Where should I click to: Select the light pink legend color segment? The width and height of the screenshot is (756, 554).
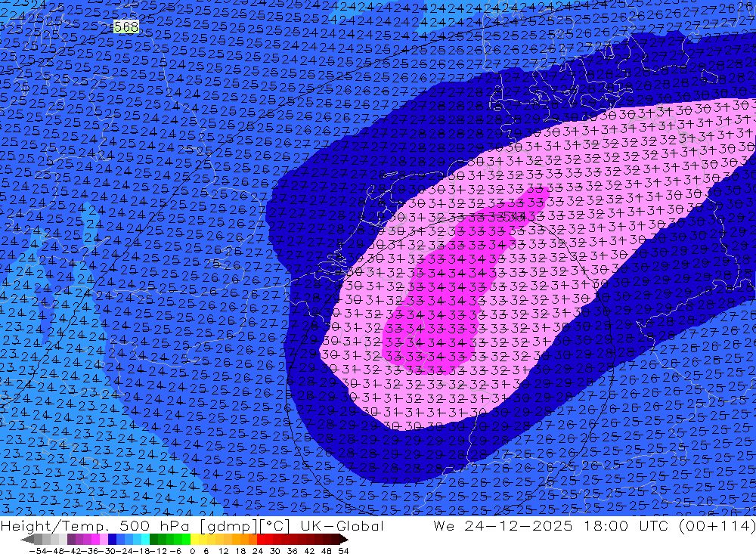point(104,539)
